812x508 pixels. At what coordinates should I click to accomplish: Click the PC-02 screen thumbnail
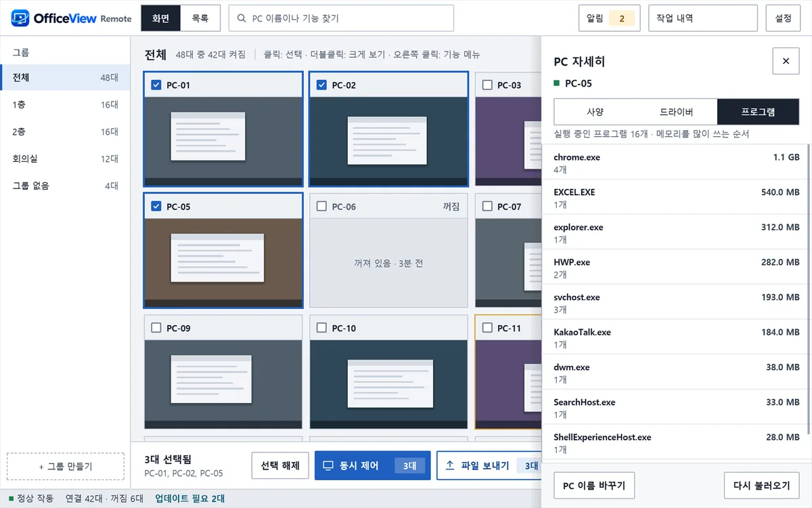[x=388, y=142]
